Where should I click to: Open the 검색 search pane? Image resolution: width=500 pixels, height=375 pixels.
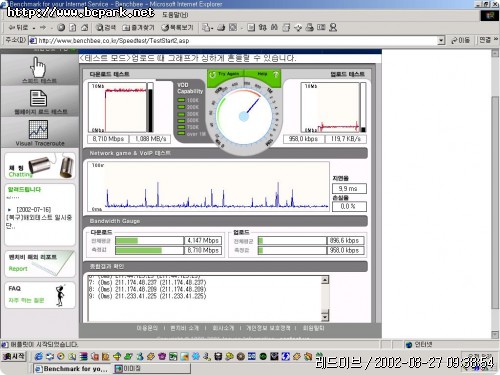coord(106,28)
